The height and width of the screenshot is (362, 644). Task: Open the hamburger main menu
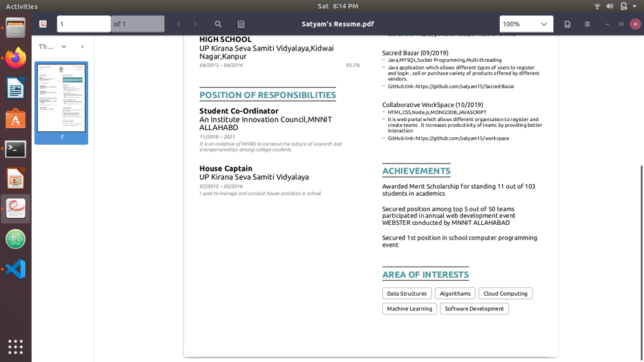click(x=587, y=24)
